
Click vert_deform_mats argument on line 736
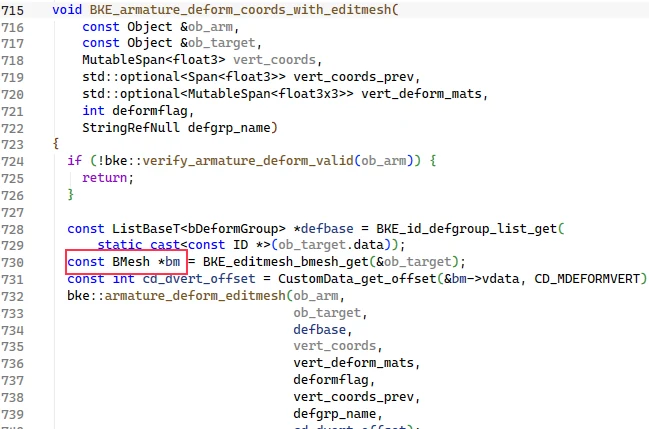coord(353,363)
